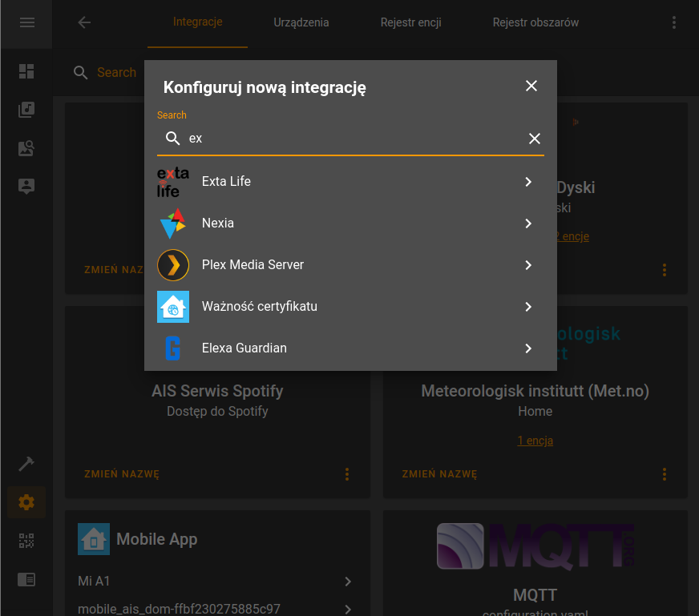
Task: Switch to the Rejestr encji tab
Action: (x=410, y=22)
